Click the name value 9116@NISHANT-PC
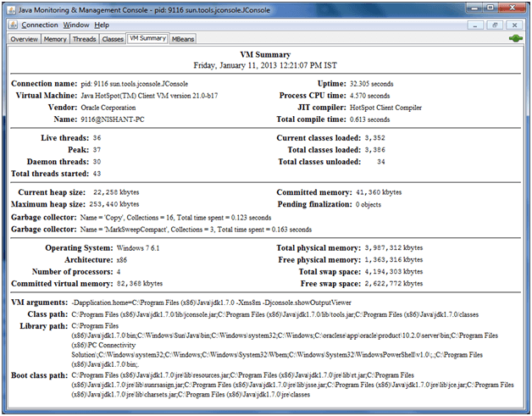 (x=113, y=119)
